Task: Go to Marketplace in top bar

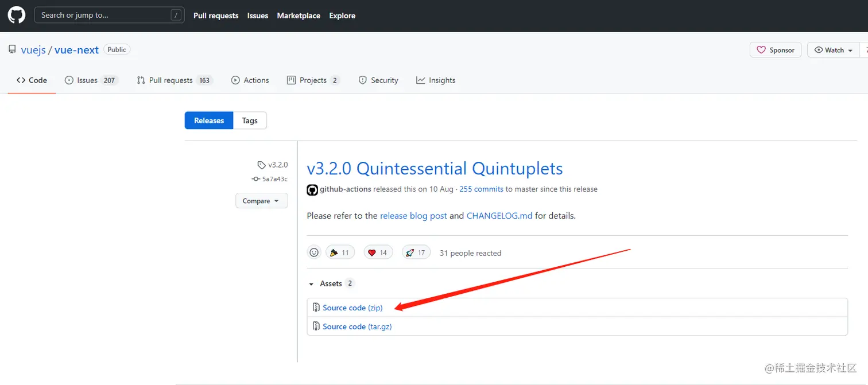Action: click(299, 15)
